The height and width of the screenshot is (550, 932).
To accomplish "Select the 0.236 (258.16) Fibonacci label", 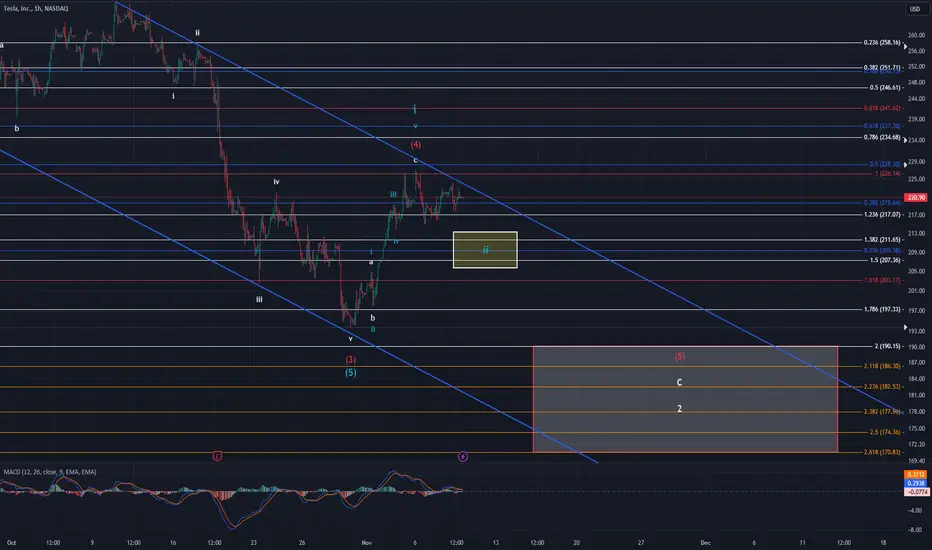I will 882,42.
